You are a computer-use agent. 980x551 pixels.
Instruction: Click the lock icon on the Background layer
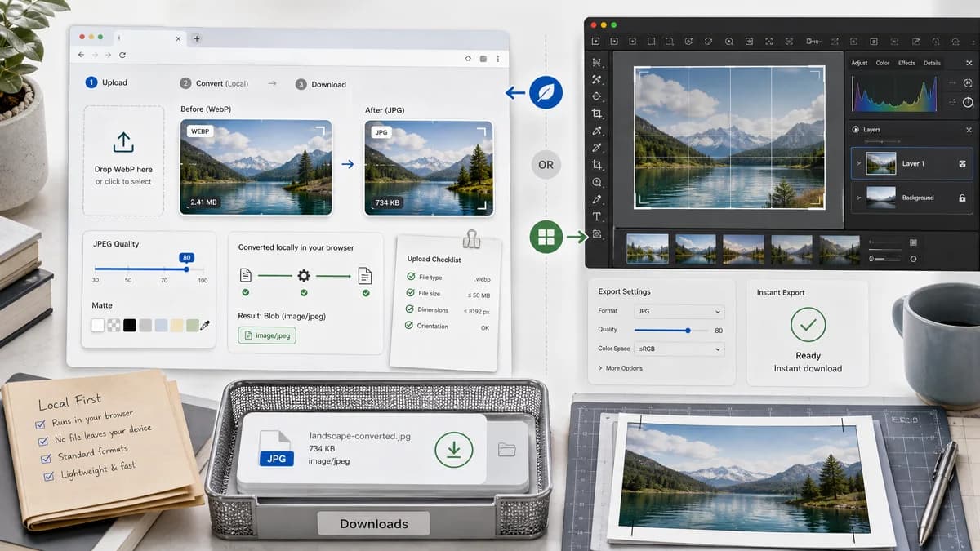tap(962, 198)
